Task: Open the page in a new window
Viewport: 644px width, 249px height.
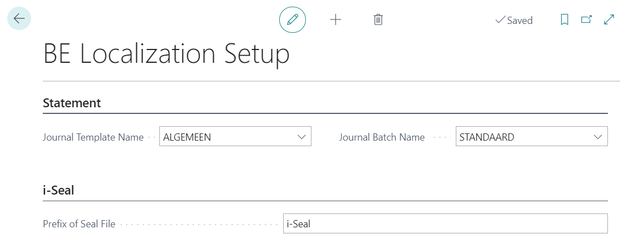Action: 586,20
